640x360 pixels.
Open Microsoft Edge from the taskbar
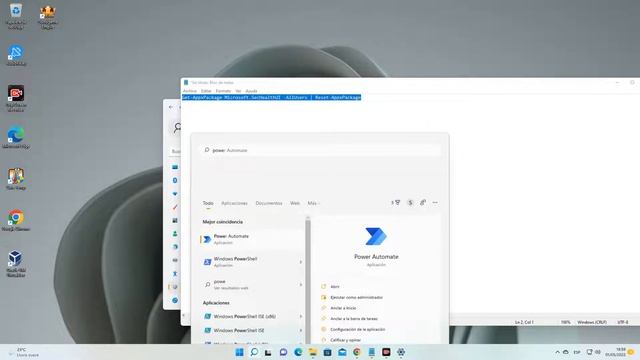coord(298,352)
